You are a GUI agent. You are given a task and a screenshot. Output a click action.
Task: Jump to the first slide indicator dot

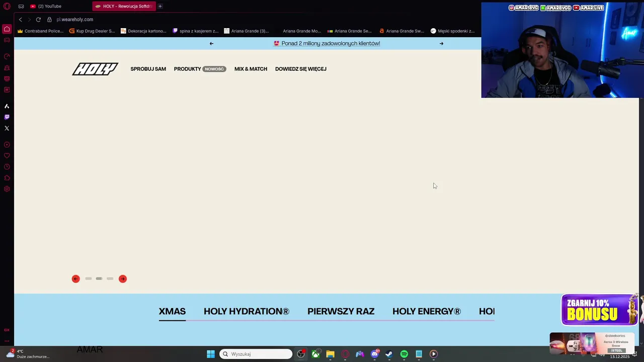88,279
